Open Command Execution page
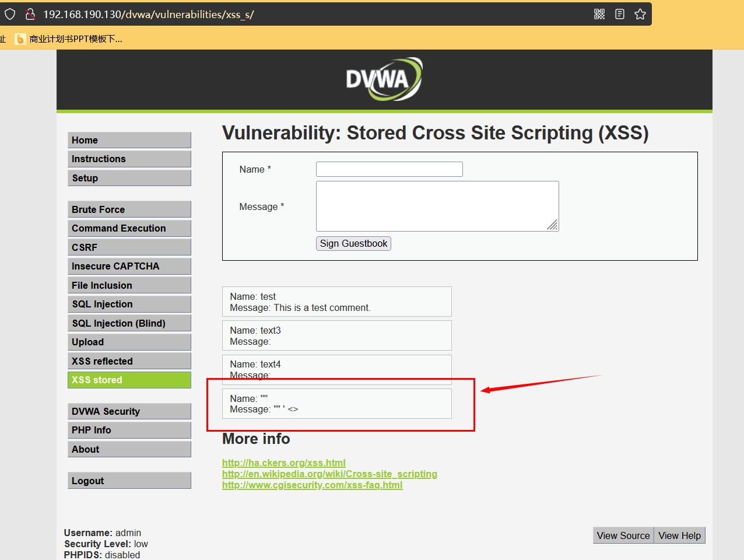 tap(129, 228)
